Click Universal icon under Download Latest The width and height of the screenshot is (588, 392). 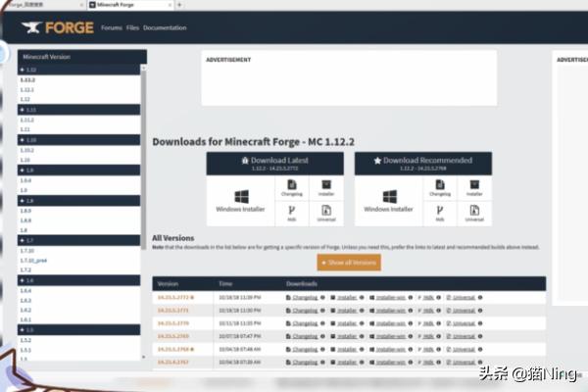(x=326, y=214)
